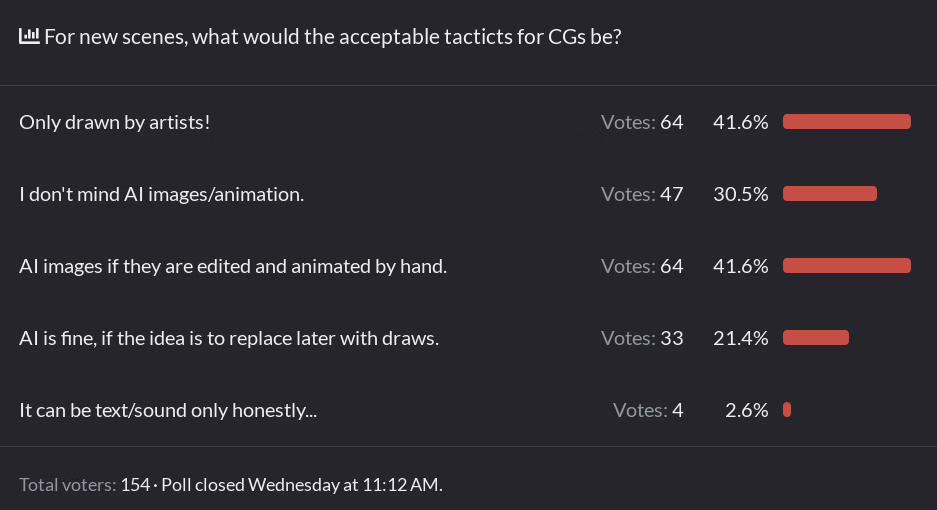Click the 30.5% result bar

click(x=829, y=194)
